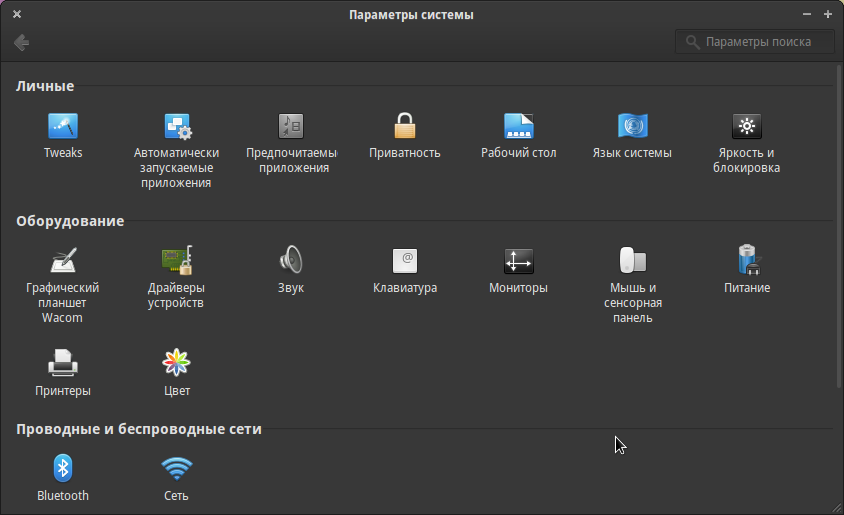This screenshot has width=844, height=515.
Task: Open Принтеры settings
Action: [x=63, y=363]
